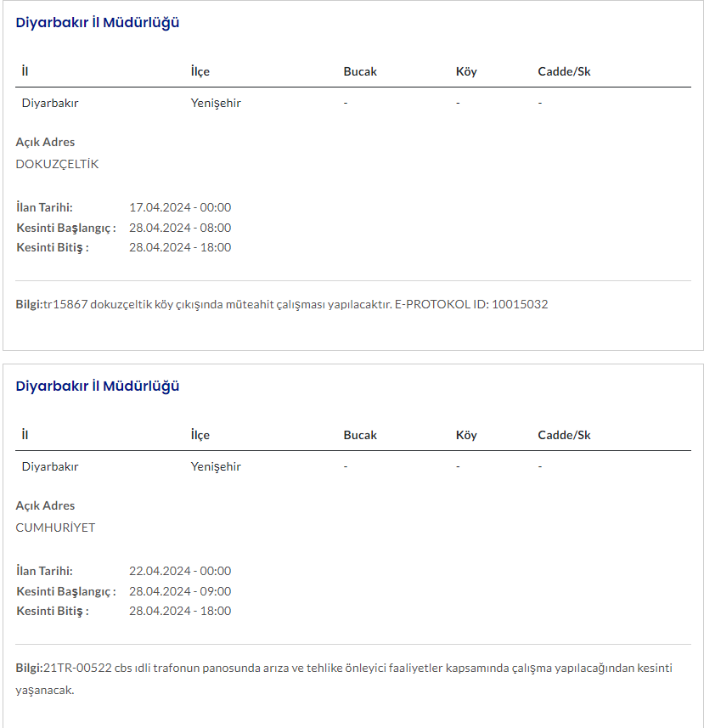The image size is (704, 728).
Task: Select the Kesinti Başlangıç label in the second card
Action: click(66, 591)
